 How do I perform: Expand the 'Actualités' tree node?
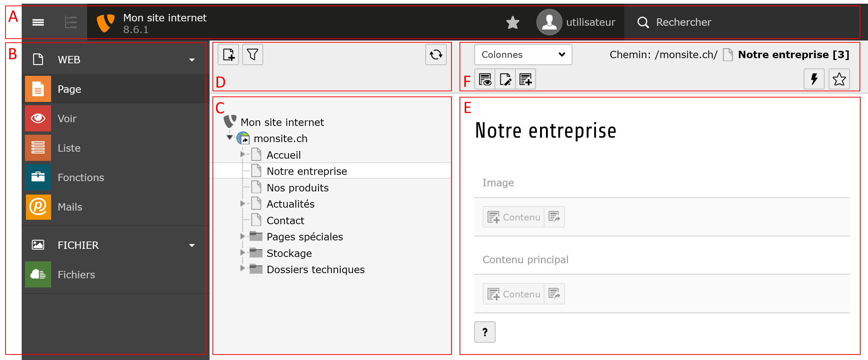pos(242,203)
